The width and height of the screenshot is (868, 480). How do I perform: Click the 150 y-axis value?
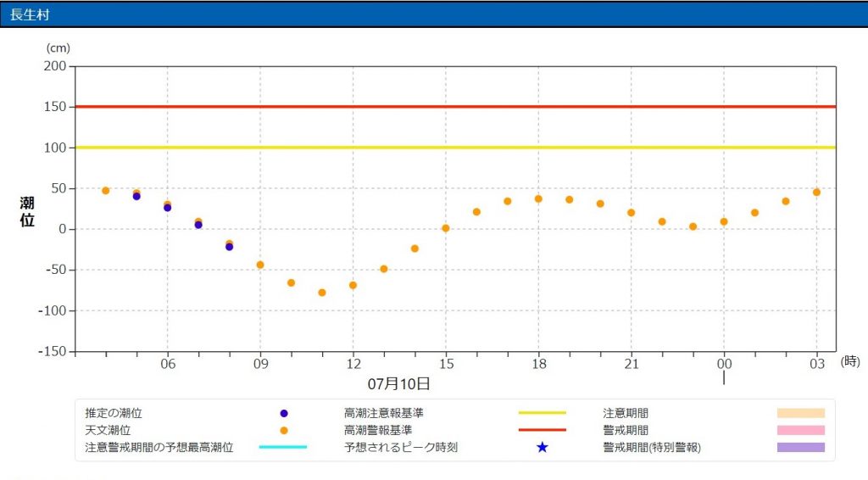(55, 106)
